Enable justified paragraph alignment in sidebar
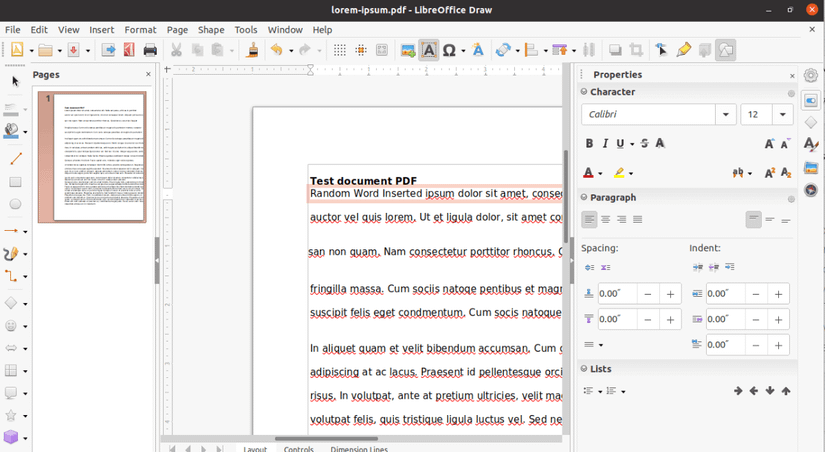The height and width of the screenshot is (452, 825). (638, 220)
